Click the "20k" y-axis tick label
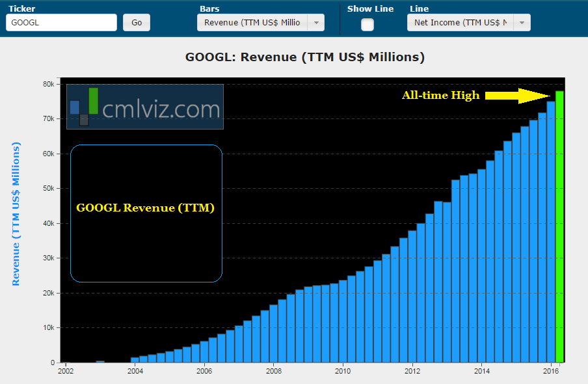This screenshot has height=384, width=588. click(49, 293)
